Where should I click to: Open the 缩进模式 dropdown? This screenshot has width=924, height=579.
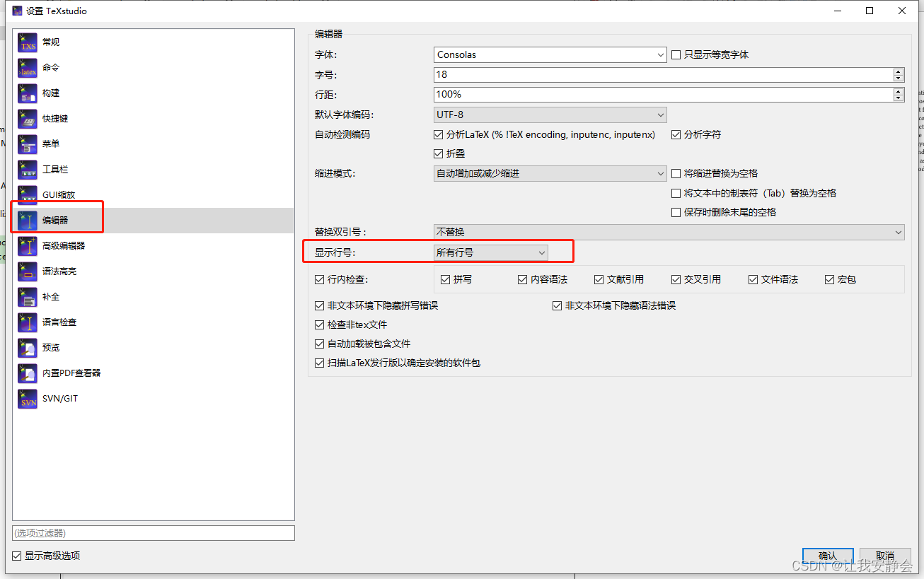point(550,173)
